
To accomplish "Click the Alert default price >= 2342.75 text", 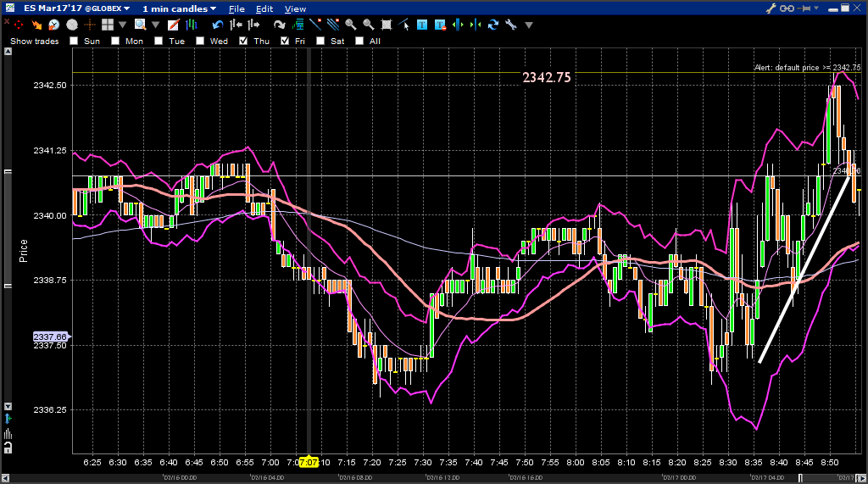I will (x=807, y=68).
